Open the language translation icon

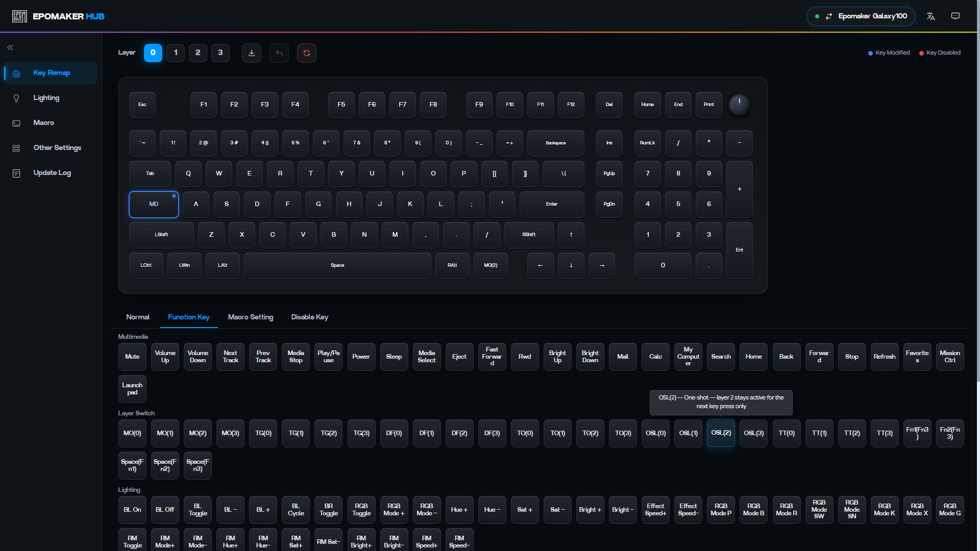(931, 16)
